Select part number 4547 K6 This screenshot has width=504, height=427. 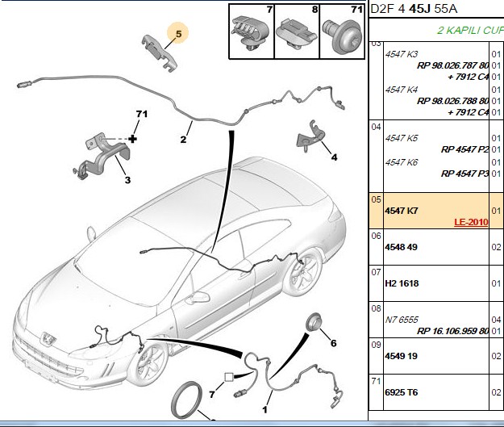tap(402, 162)
